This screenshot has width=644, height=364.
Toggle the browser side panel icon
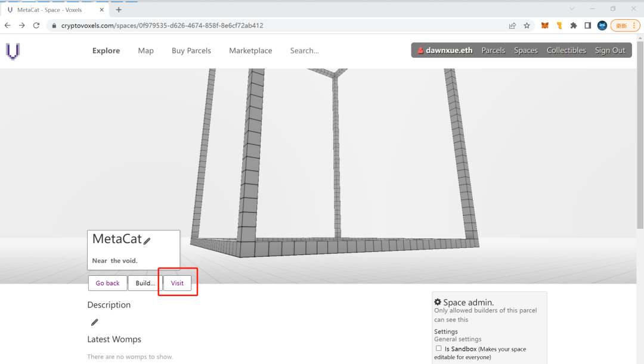click(x=588, y=26)
